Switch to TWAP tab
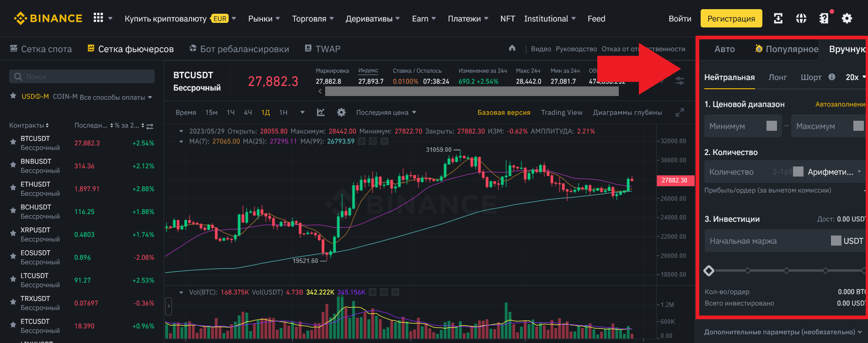Viewport: 868px width, 343px height. [322, 49]
